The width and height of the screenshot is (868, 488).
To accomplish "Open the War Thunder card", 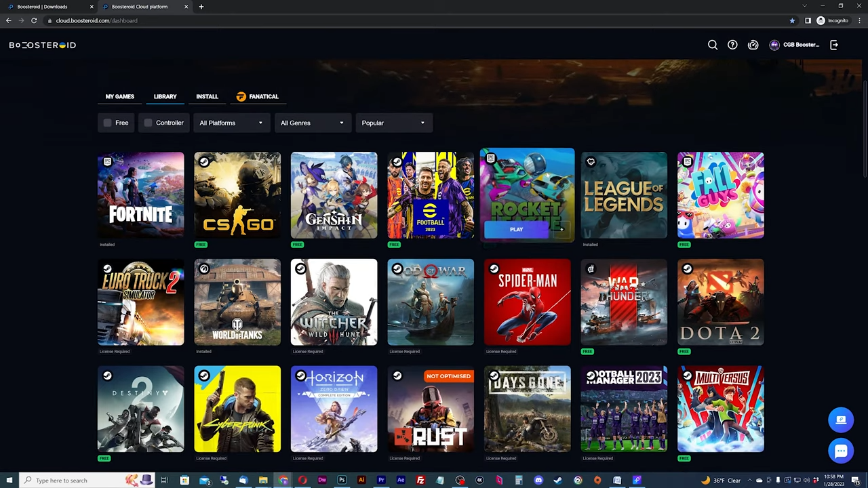I will point(624,302).
